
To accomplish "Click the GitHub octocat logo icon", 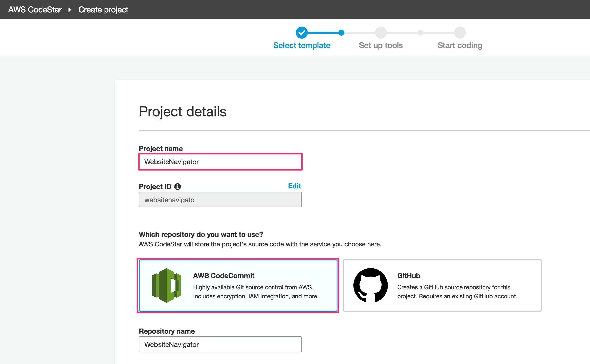I will click(370, 285).
